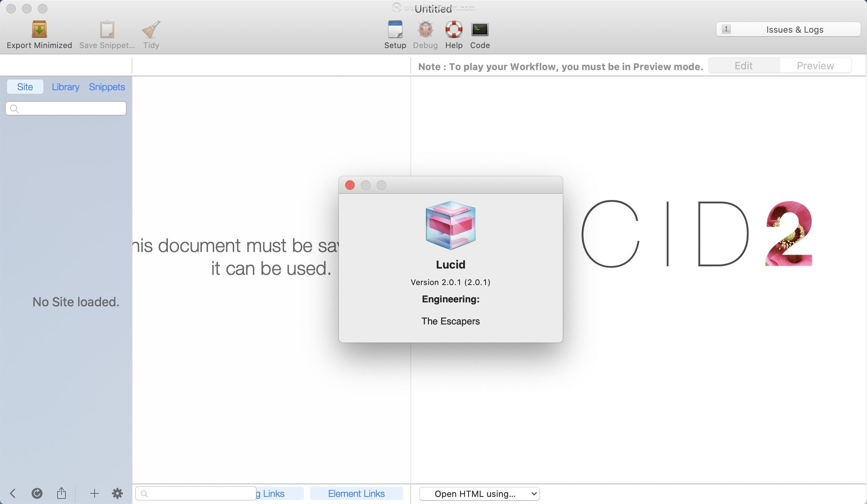
Task: Close the Lucid About dialog
Action: pyautogui.click(x=350, y=185)
